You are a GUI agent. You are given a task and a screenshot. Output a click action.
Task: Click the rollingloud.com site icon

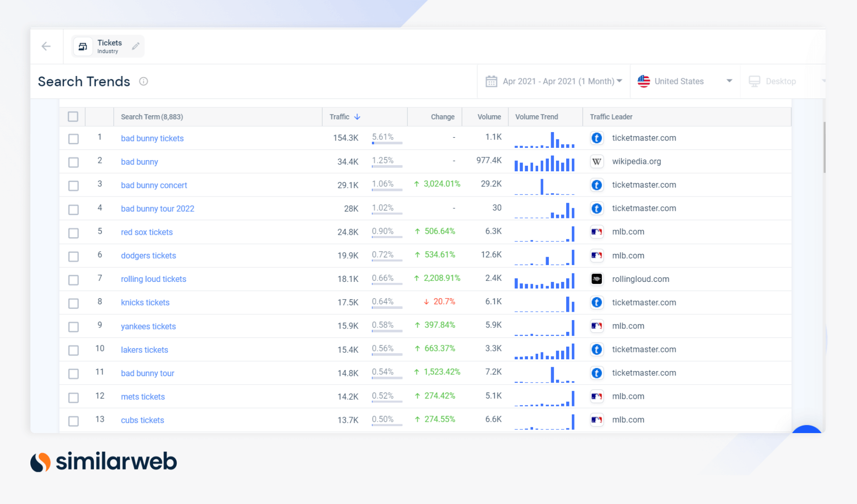click(x=597, y=279)
